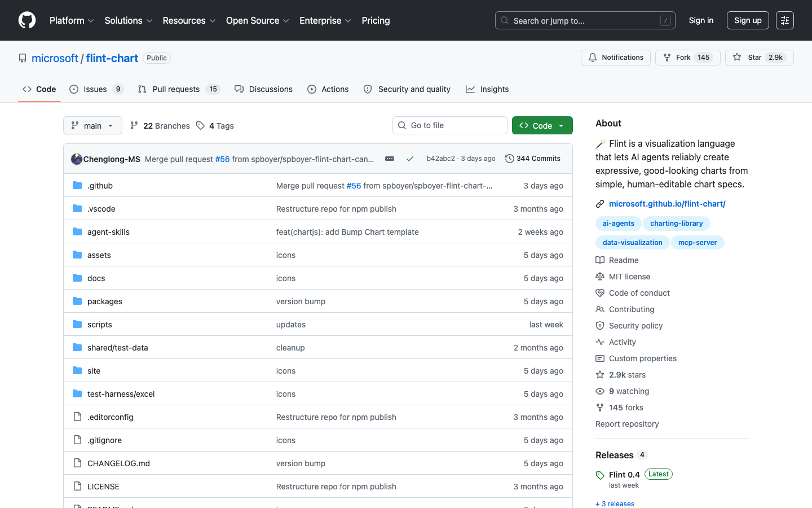The width and height of the screenshot is (812, 508).
Task: Open the appearance settings icon button
Action: [x=785, y=20]
